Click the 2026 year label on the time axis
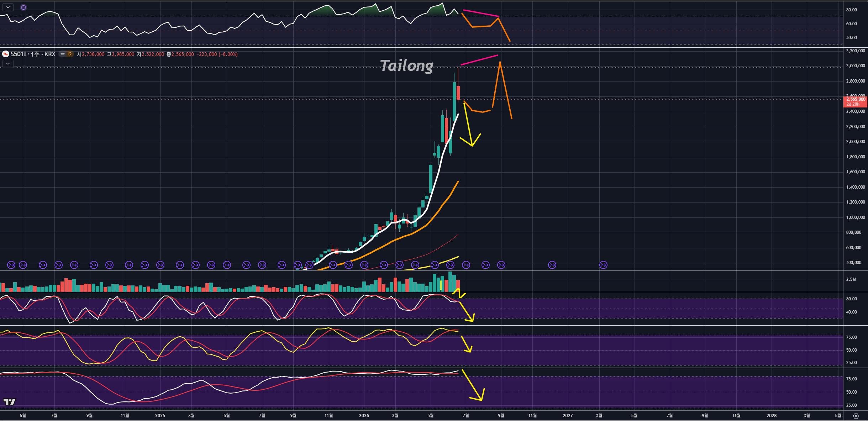This screenshot has width=868, height=421. point(364,416)
